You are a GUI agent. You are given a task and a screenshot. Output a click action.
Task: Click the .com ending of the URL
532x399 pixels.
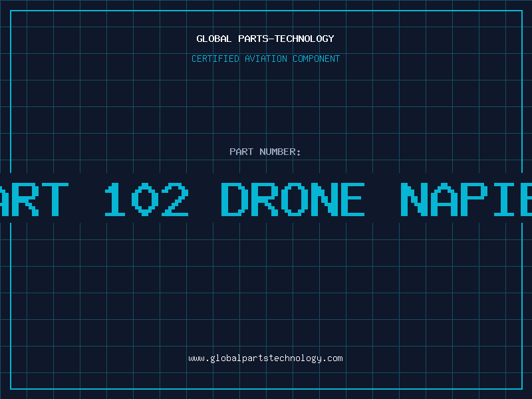(x=332, y=358)
